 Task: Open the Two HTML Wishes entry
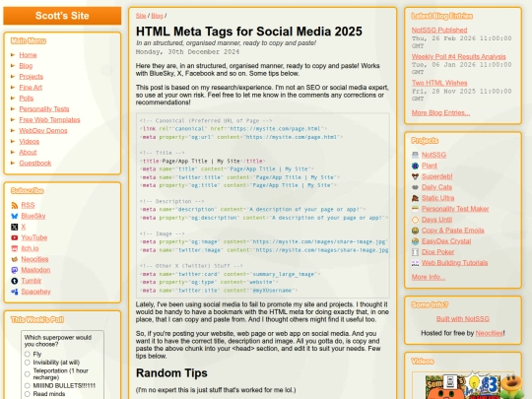coord(439,83)
